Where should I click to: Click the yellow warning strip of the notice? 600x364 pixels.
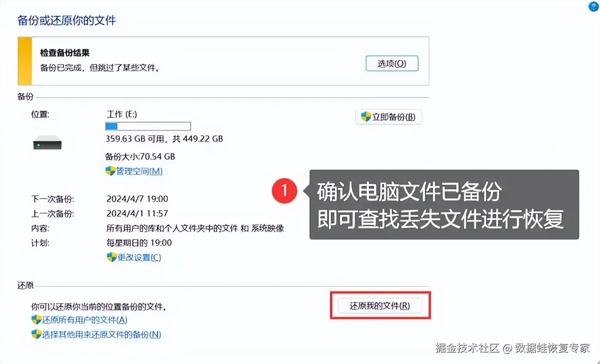[25, 61]
